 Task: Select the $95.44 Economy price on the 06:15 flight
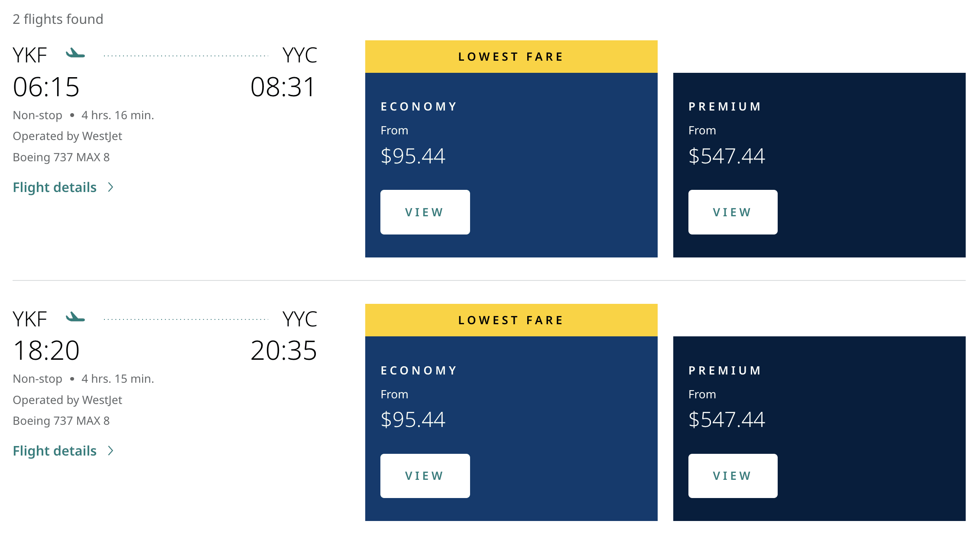(413, 156)
